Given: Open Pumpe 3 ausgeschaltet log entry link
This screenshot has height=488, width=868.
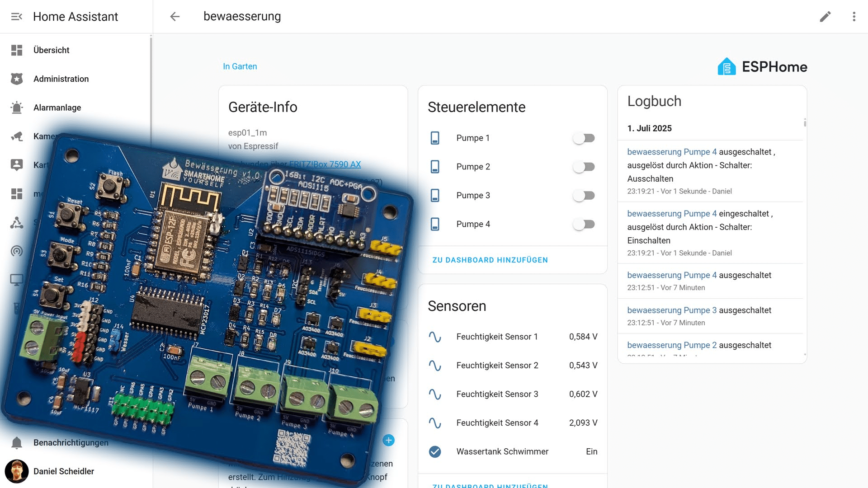Looking at the screenshot, I should 672,310.
